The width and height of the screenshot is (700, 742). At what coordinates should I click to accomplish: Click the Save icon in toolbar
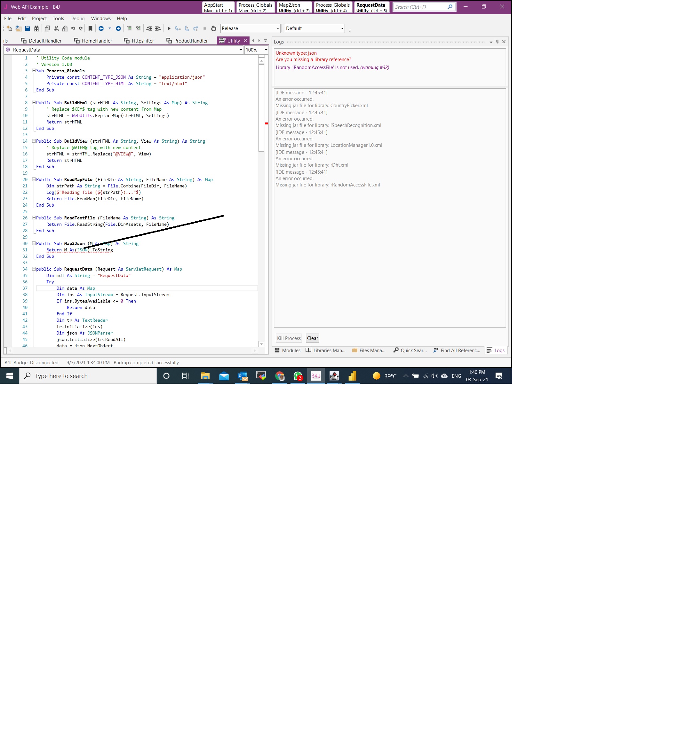tap(27, 28)
